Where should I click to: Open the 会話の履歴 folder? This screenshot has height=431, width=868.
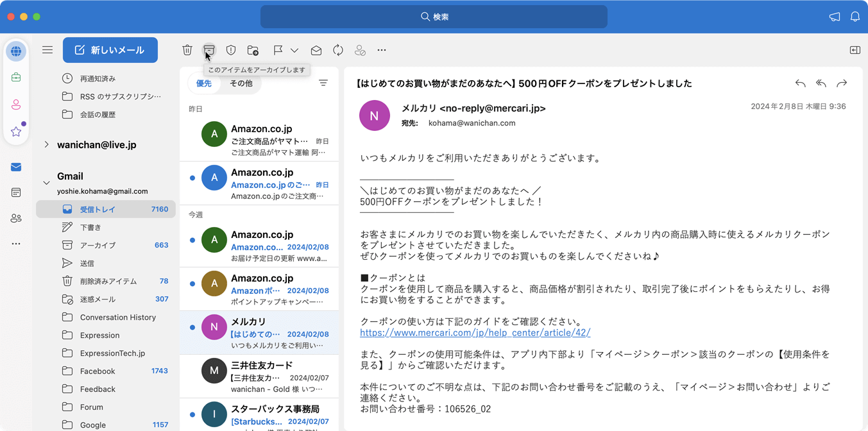click(106, 114)
